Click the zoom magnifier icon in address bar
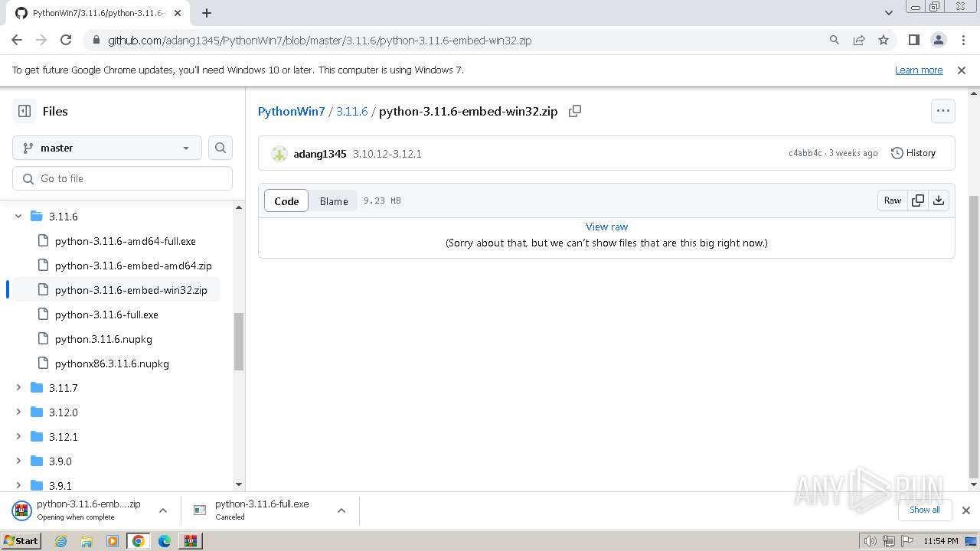 tap(835, 40)
